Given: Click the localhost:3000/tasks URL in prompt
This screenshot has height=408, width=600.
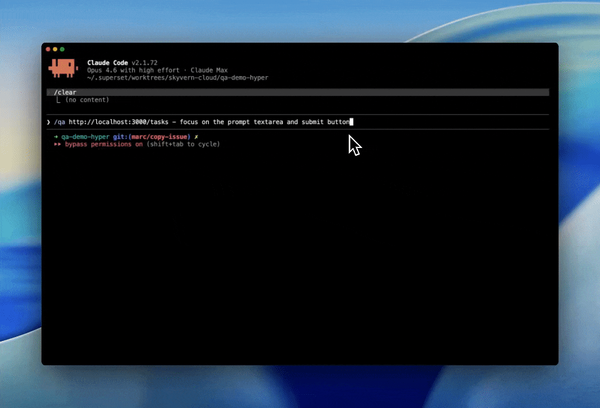Looking at the screenshot, I should pyautogui.click(x=119, y=122).
